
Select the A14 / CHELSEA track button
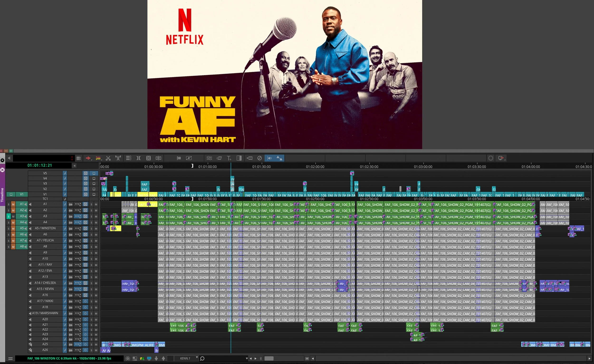45,283
